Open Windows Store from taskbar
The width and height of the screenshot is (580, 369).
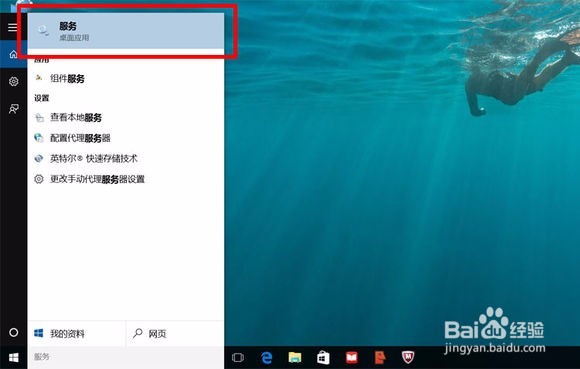tap(323, 358)
